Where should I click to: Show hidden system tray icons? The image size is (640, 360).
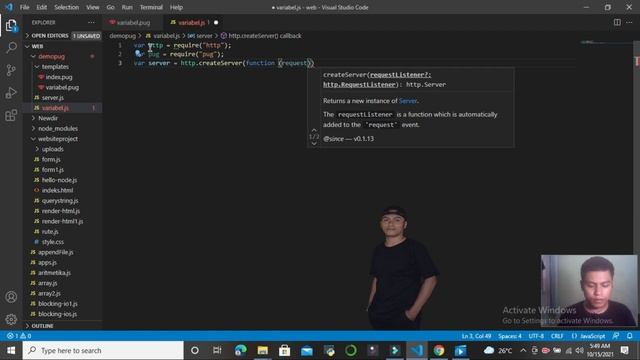coord(523,350)
